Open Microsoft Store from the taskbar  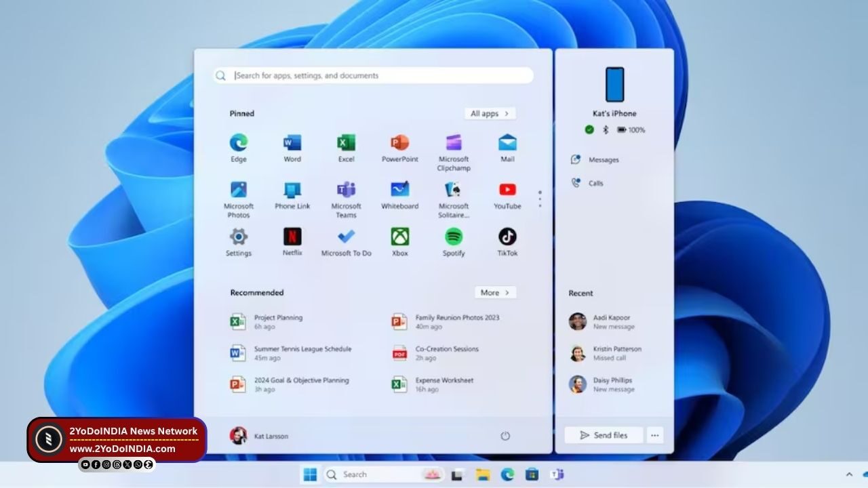[x=532, y=474]
